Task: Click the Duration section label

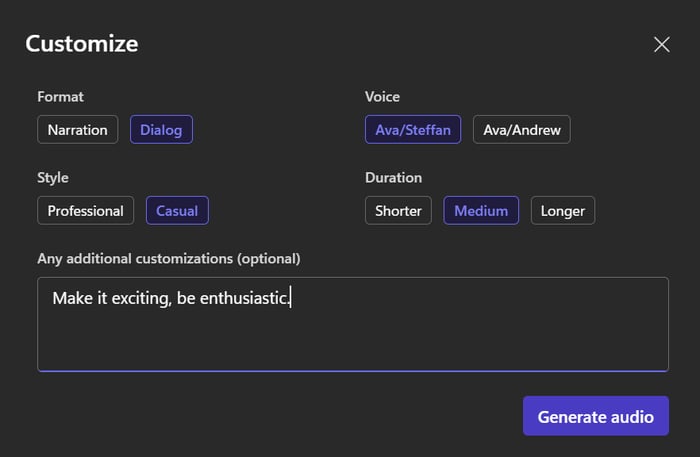Action: [x=393, y=177]
